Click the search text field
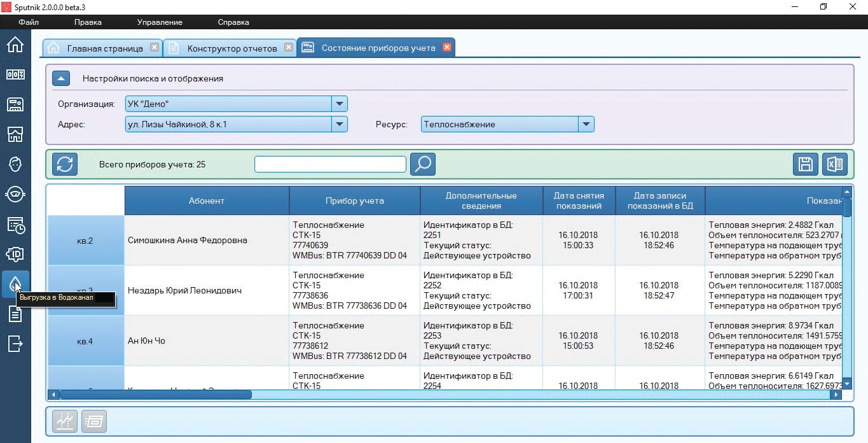This screenshot has width=868, height=443. click(330, 164)
